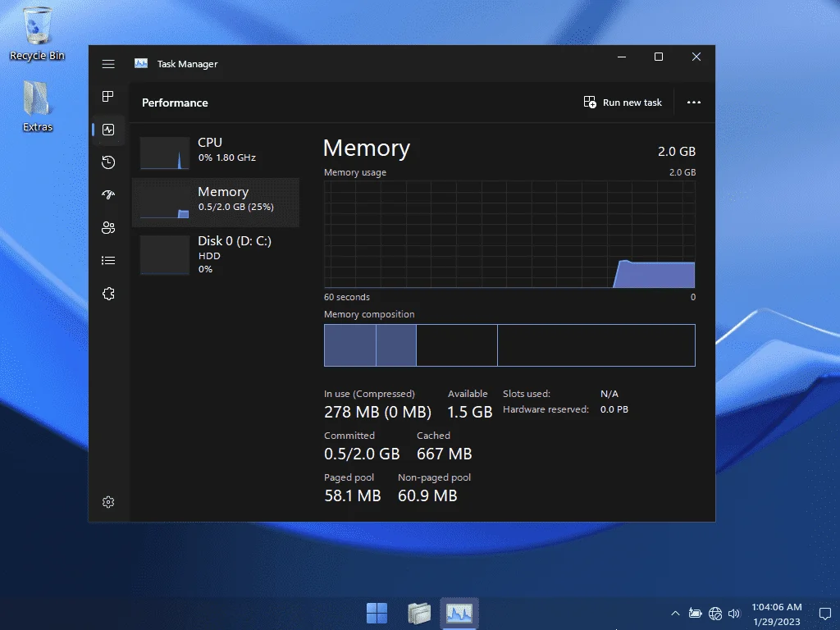Click the Disk 0 mini graph thumbnail

(x=164, y=256)
